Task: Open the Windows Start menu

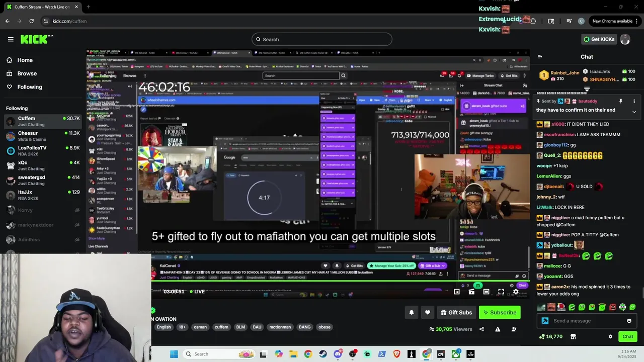Action: 174,354
